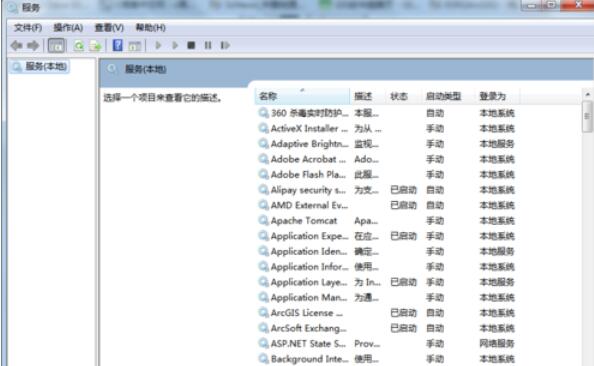Click the export list toolbar icon

click(x=95, y=46)
